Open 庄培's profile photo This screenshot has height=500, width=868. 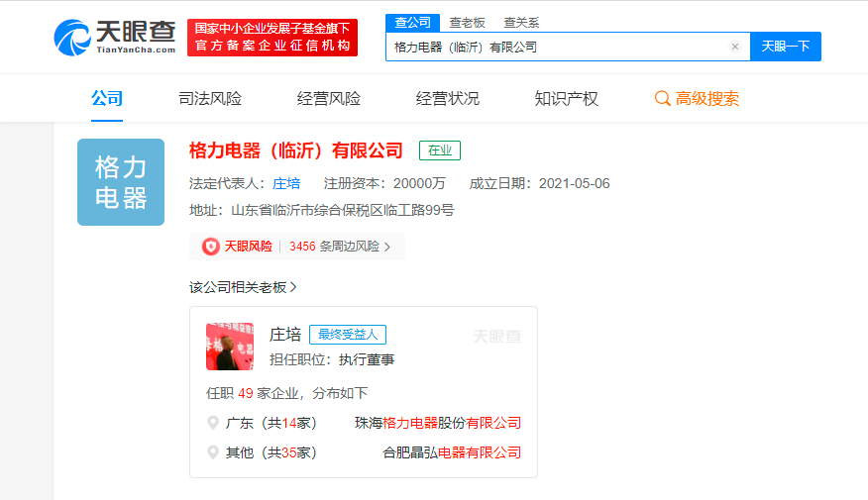[x=230, y=347]
